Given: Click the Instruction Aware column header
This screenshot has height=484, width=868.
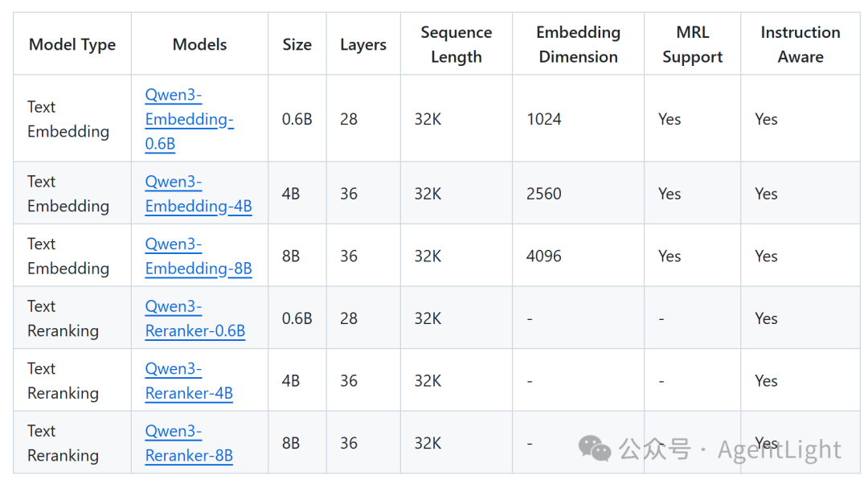Looking at the screenshot, I should [x=800, y=44].
